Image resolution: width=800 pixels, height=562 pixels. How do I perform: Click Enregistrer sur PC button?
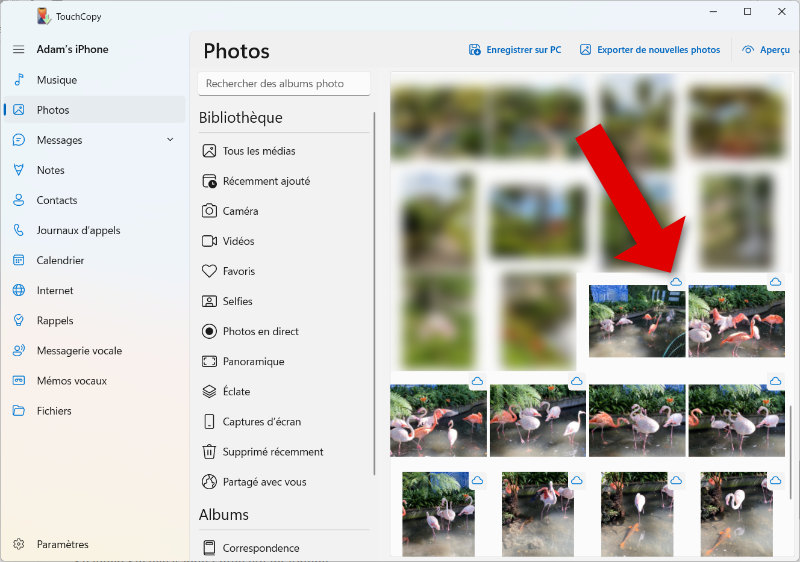(x=515, y=49)
